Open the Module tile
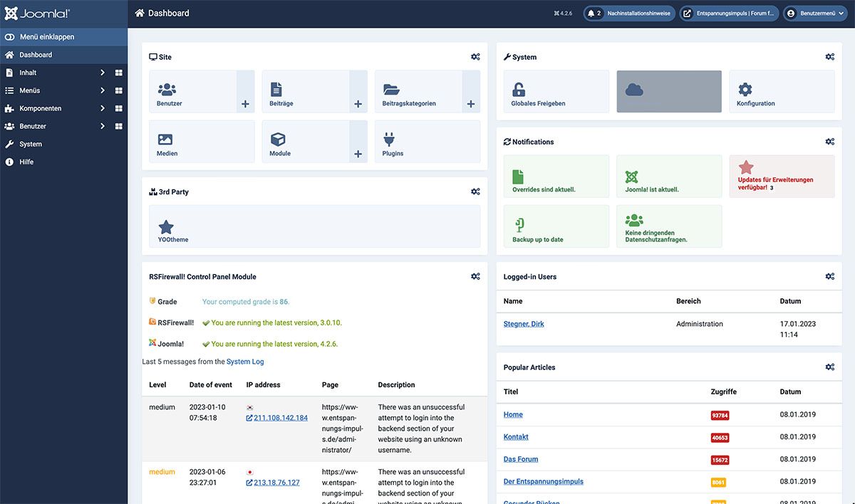Viewport: 855px width, 504px height. click(x=306, y=141)
